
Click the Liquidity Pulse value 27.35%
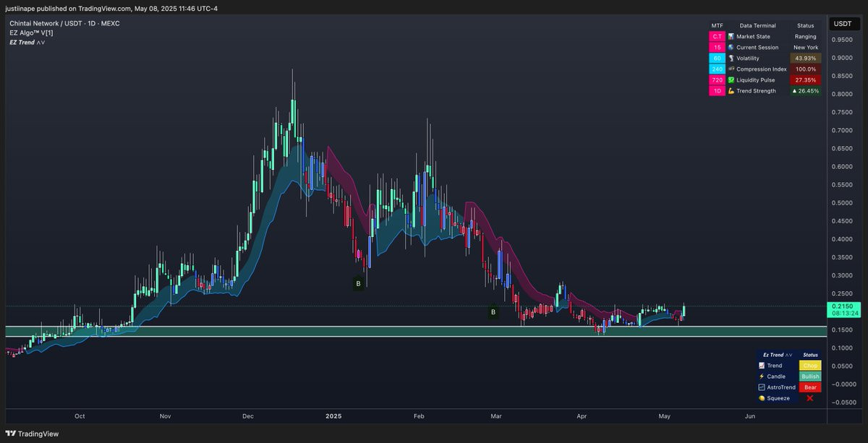coord(805,79)
